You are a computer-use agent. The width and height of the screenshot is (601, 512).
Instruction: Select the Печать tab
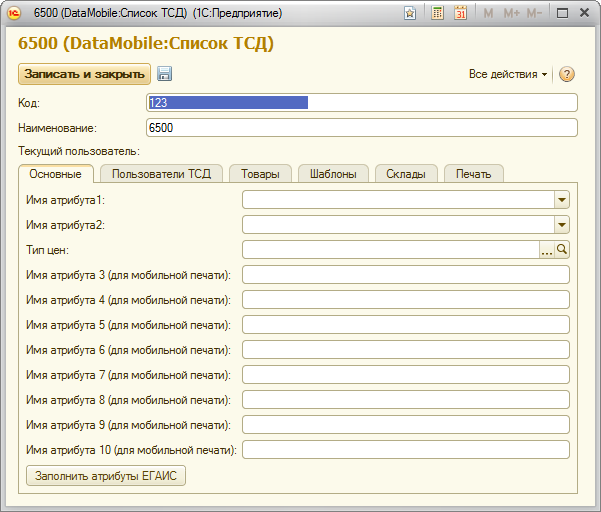(474, 174)
